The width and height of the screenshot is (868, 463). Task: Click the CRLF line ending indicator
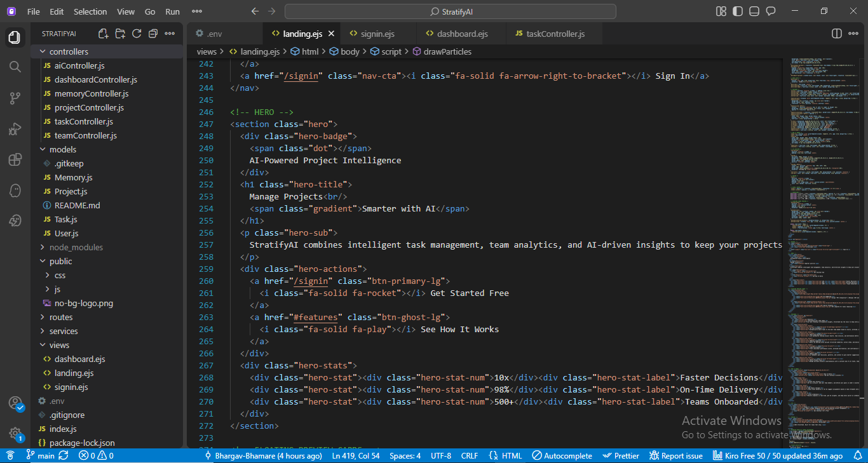coord(470,455)
